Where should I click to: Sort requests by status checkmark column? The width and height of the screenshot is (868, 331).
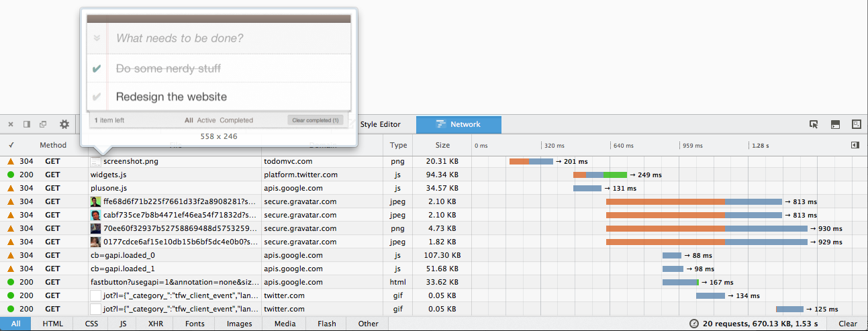pyautogui.click(x=11, y=144)
